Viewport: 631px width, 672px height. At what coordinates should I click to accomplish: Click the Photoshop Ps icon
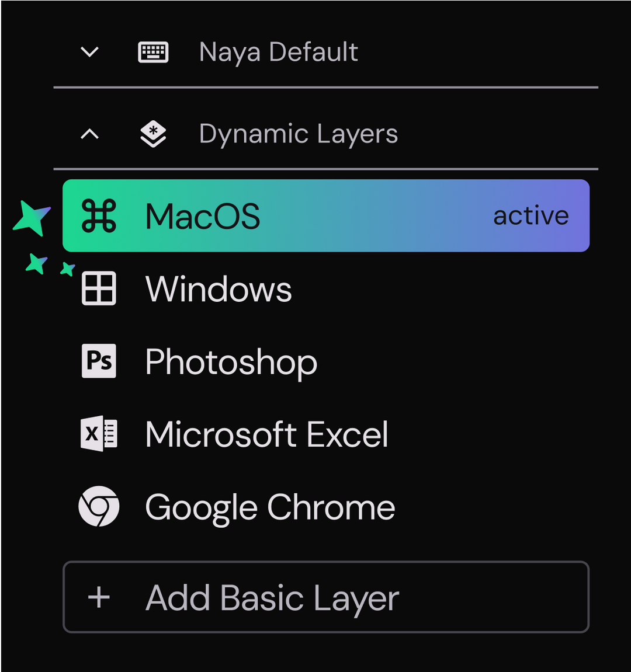pos(99,361)
